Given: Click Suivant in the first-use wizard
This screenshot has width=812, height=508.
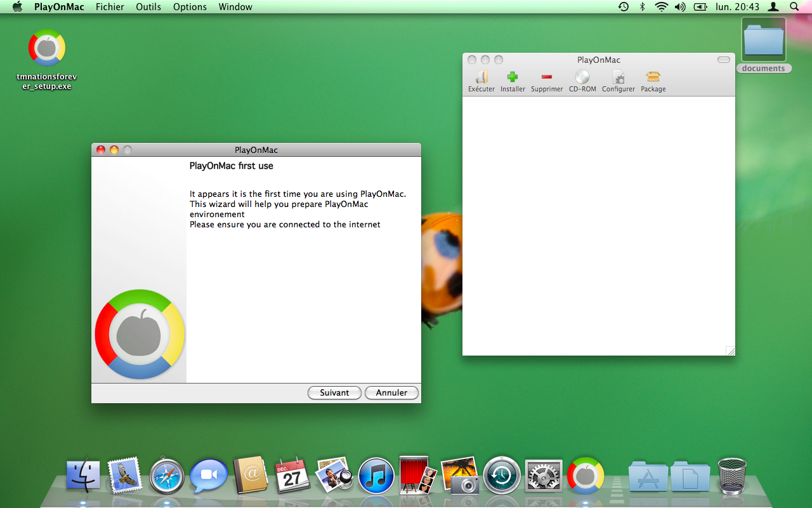Looking at the screenshot, I should (x=334, y=392).
